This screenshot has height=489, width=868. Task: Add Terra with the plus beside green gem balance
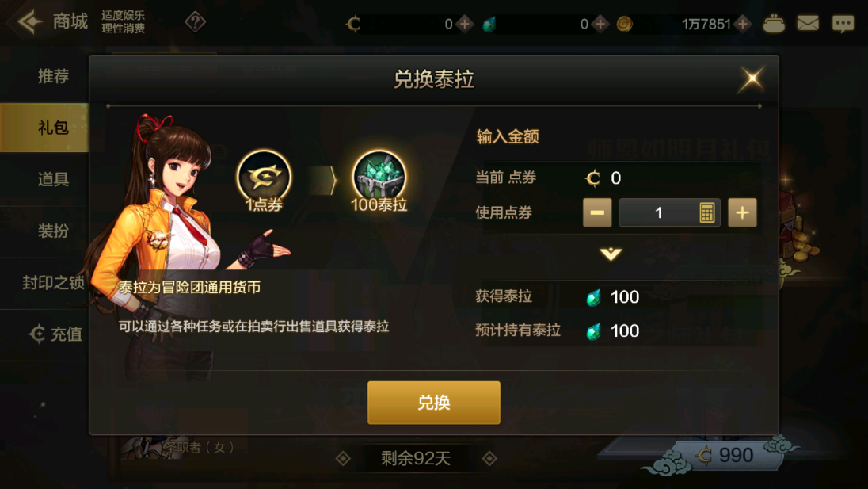pos(600,24)
